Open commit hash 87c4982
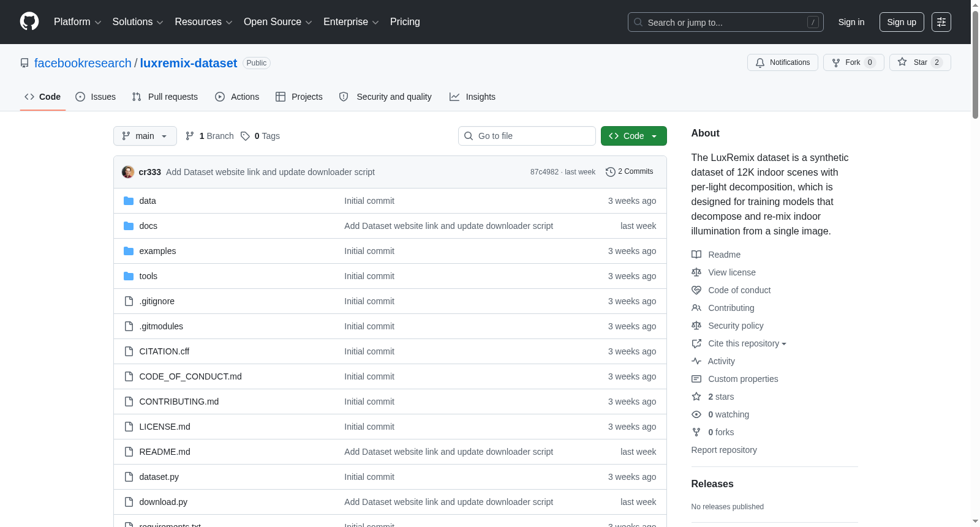The width and height of the screenshot is (980, 527). pos(545,172)
